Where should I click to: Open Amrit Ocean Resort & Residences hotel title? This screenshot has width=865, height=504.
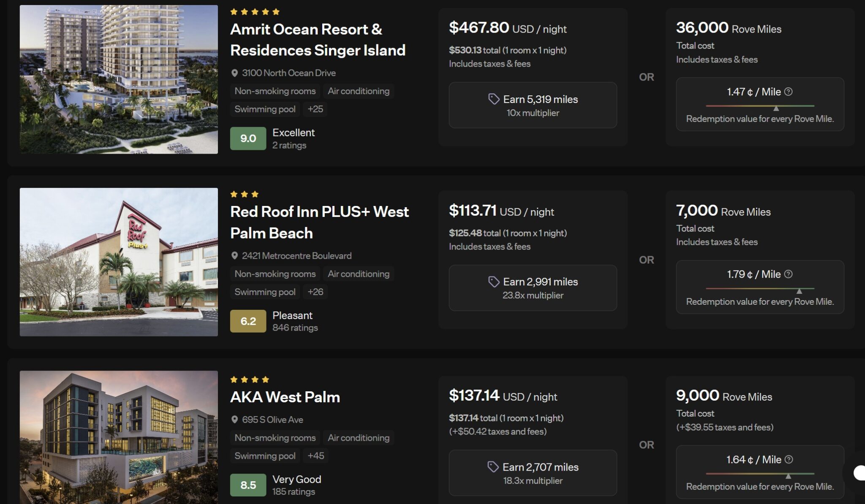(318, 40)
